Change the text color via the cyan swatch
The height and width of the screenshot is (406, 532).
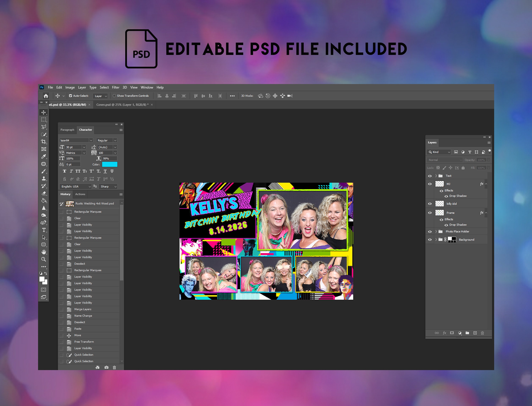110,164
